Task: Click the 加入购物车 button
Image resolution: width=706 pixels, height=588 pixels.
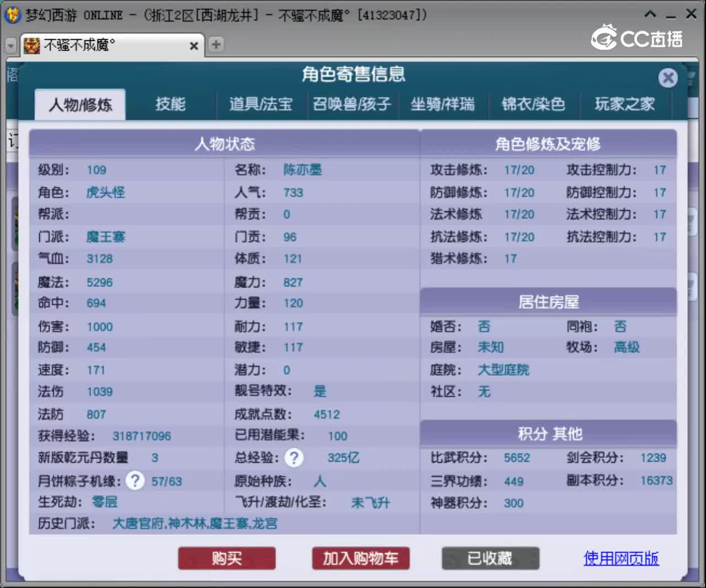Action: [x=361, y=558]
